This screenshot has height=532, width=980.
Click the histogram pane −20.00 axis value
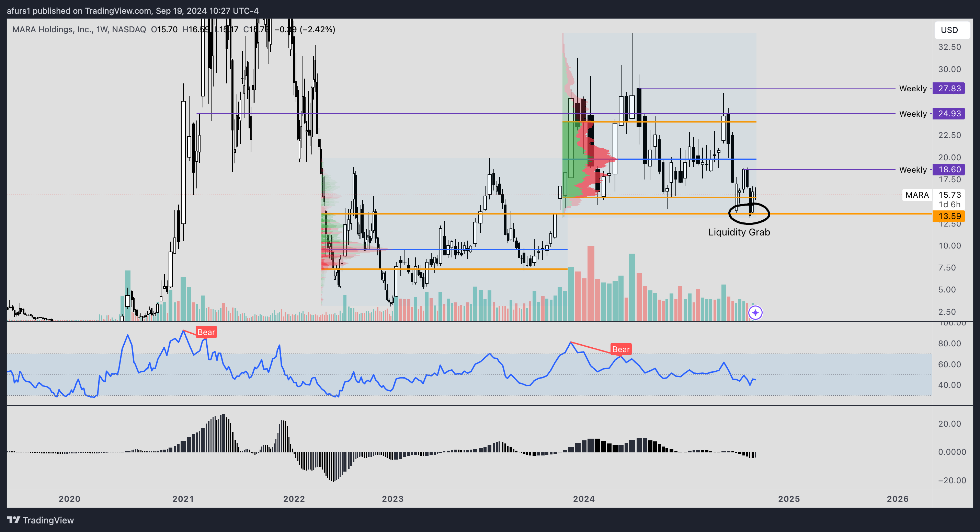pyautogui.click(x=952, y=480)
